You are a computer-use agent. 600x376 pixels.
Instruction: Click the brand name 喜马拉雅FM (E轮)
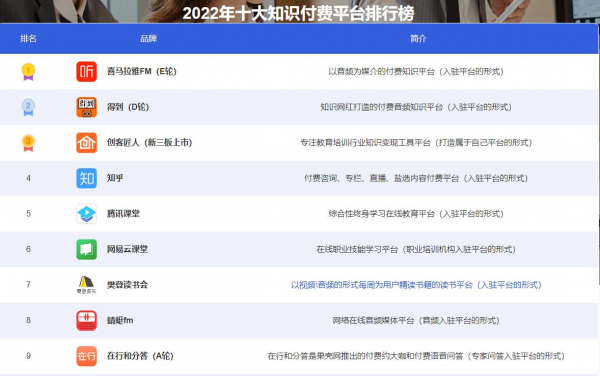(x=142, y=72)
